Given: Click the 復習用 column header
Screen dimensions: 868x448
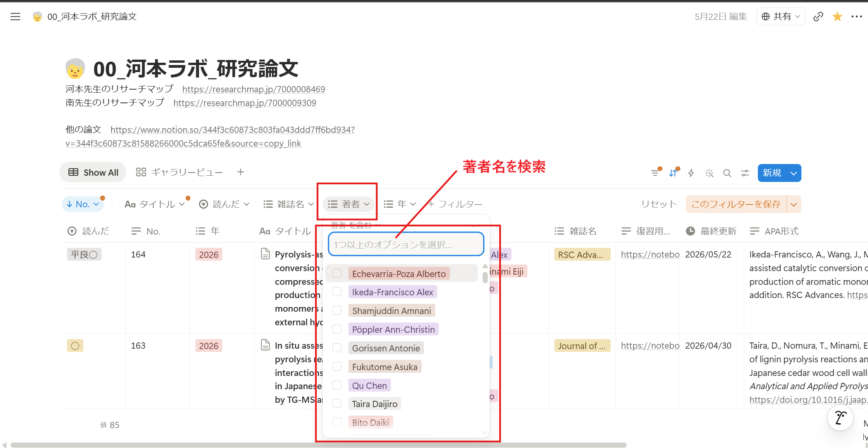Looking at the screenshot, I should pos(646,231).
